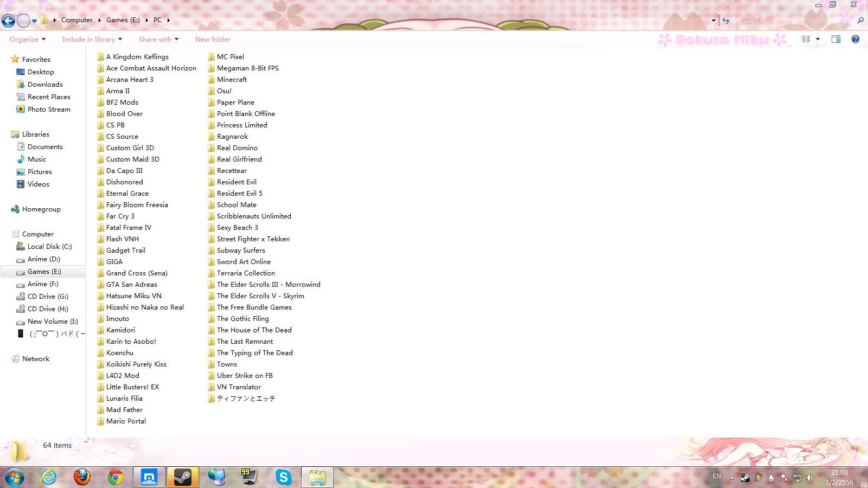Select Network in the navigation pane

click(x=36, y=359)
